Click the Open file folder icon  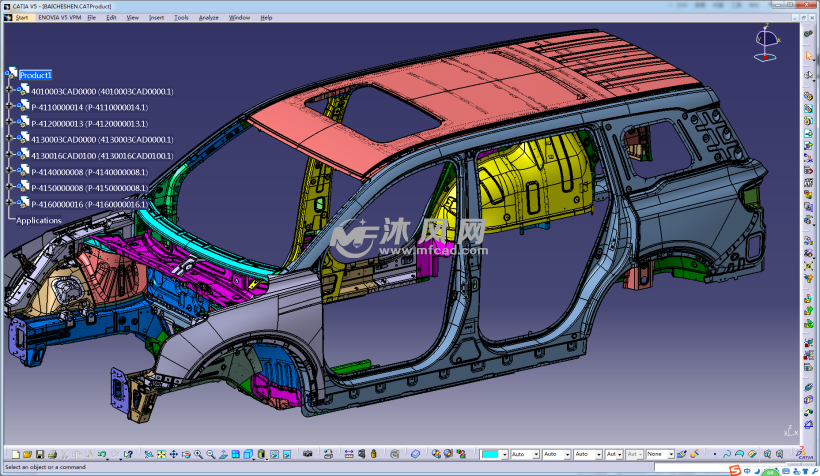[27, 455]
